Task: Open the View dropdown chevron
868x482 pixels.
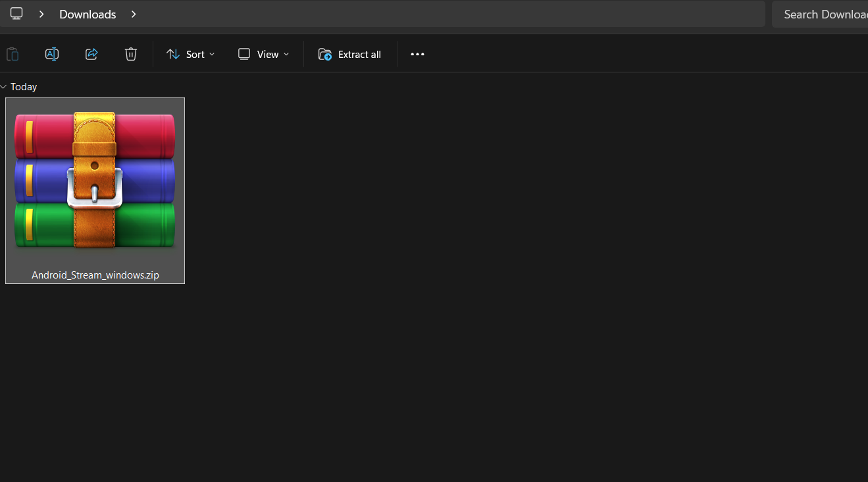Action: coord(286,55)
